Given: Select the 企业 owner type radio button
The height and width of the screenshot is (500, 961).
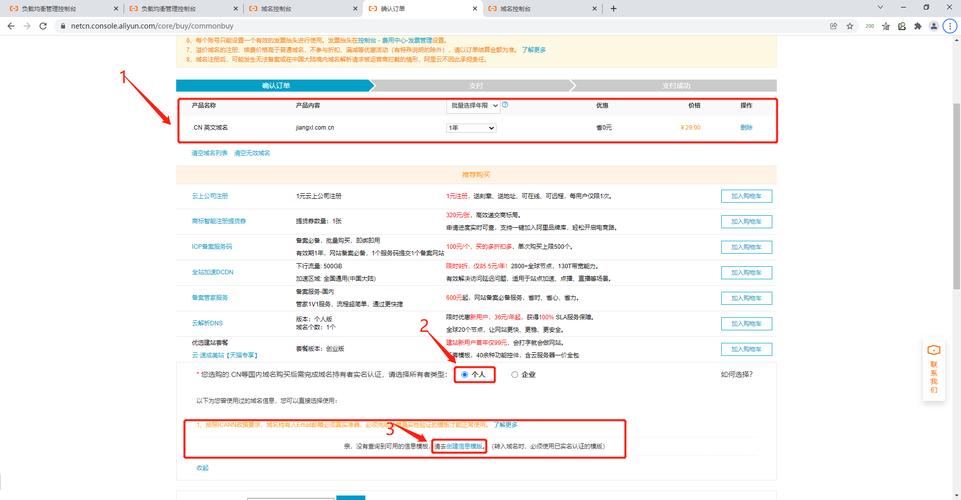Looking at the screenshot, I should [x=515, y=374].
